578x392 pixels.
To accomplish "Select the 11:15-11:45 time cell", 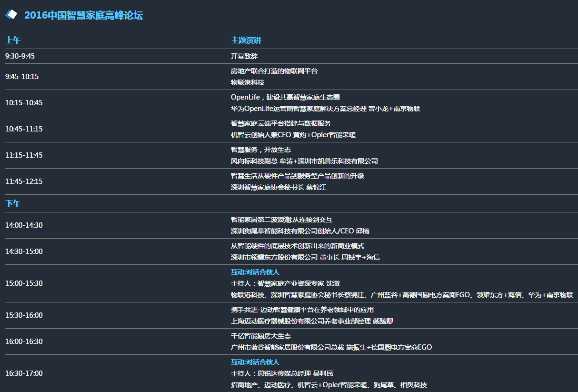I will click(24, 155).
